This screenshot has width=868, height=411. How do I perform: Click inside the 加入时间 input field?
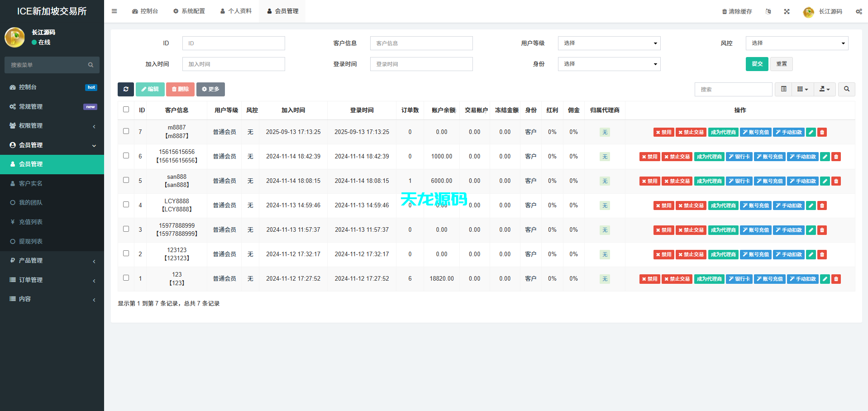point(234,64)
